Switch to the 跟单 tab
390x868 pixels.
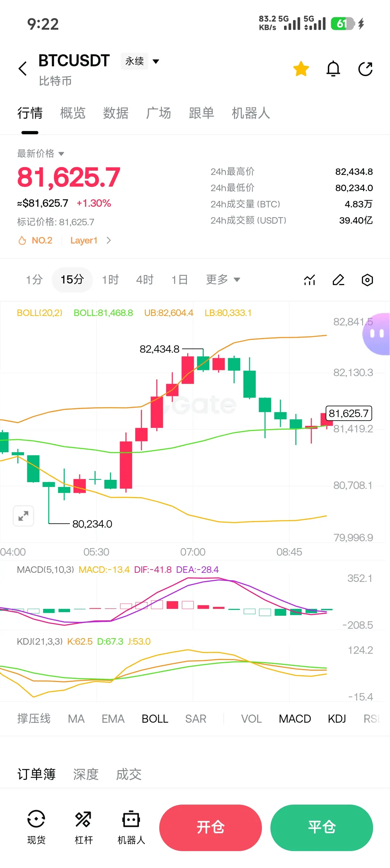(201, 113)
